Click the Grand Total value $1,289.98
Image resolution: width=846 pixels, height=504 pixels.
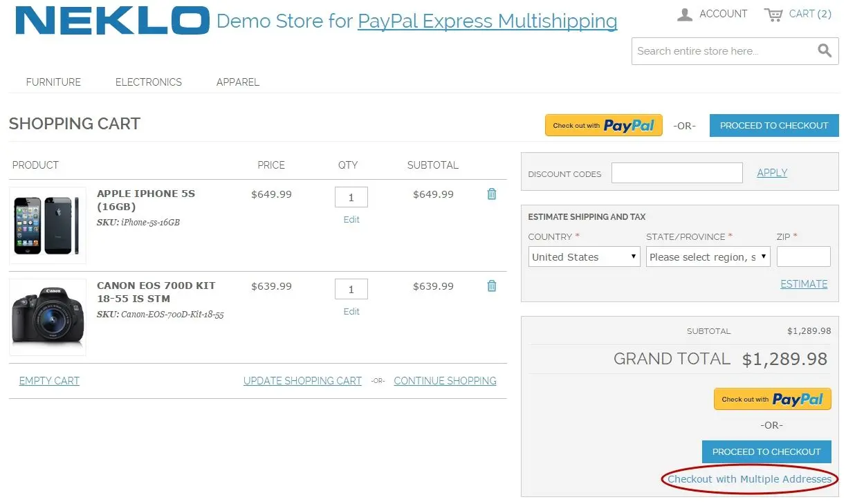[784, 360]
